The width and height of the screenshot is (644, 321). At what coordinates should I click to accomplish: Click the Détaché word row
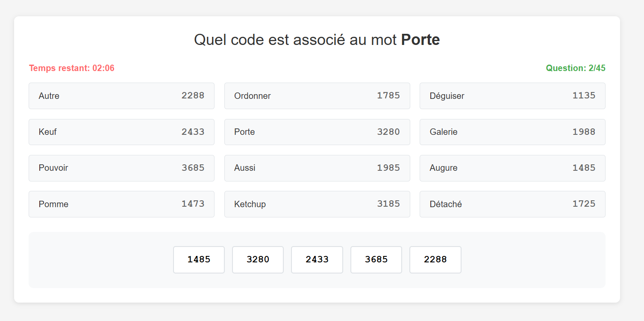512,204
